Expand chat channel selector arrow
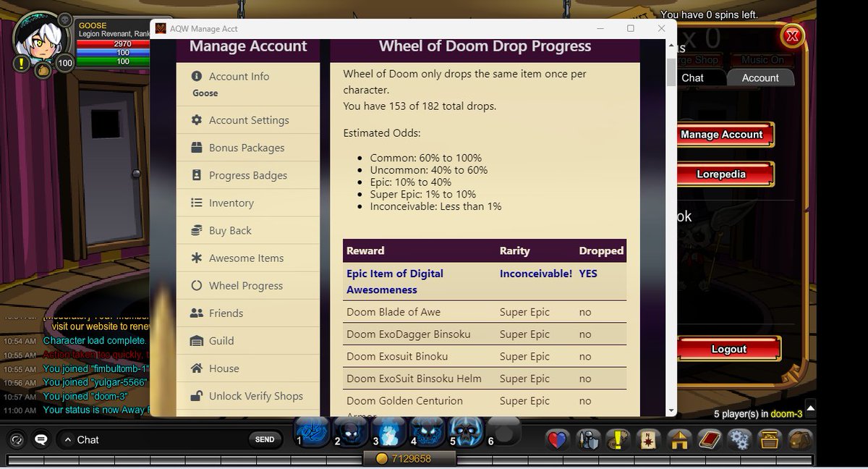The height and width of the screenshot is (469, 868). [x=67, y=439]
